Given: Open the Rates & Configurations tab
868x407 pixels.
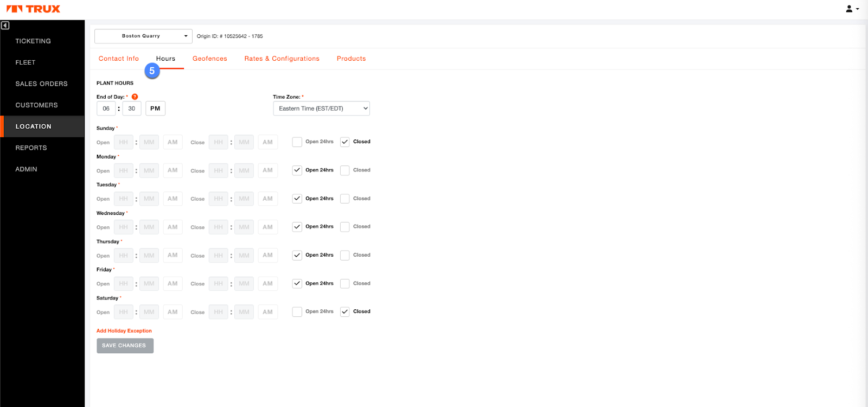Looking at the screenshot, I should (282, 59).
